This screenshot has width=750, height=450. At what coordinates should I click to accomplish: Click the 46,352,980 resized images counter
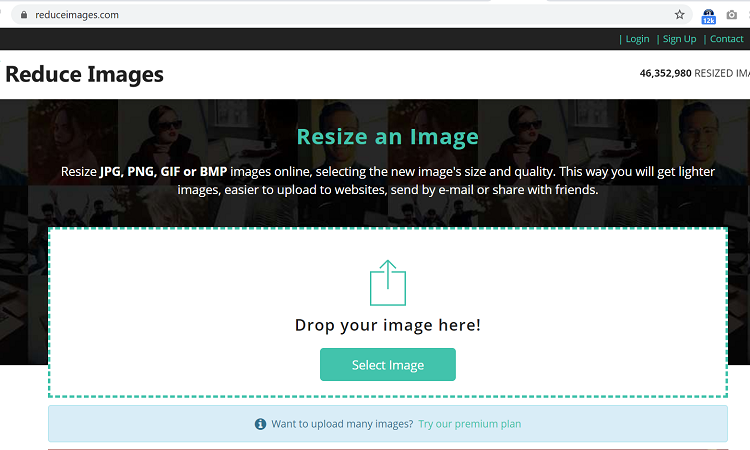pyautogui.click(x=695, y=73)
